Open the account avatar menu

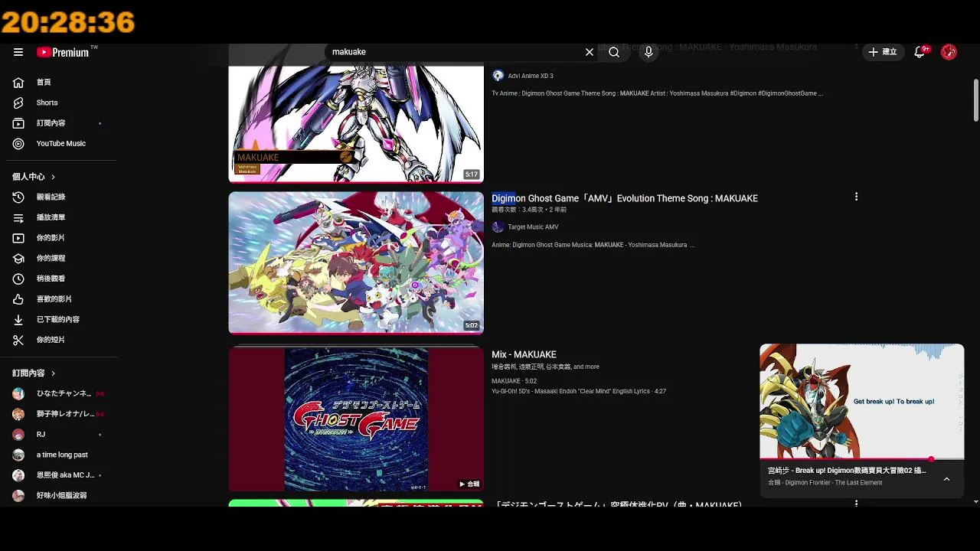[949, 52]
